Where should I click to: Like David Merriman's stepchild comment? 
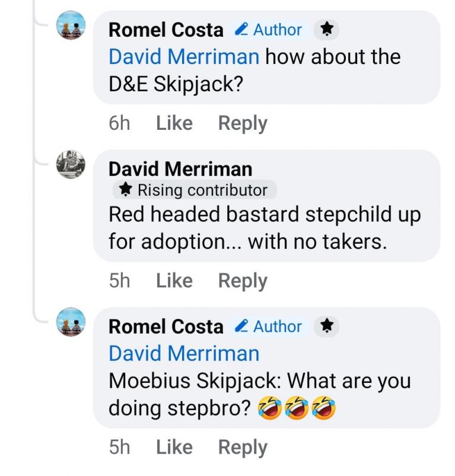[x=174, y=280]
